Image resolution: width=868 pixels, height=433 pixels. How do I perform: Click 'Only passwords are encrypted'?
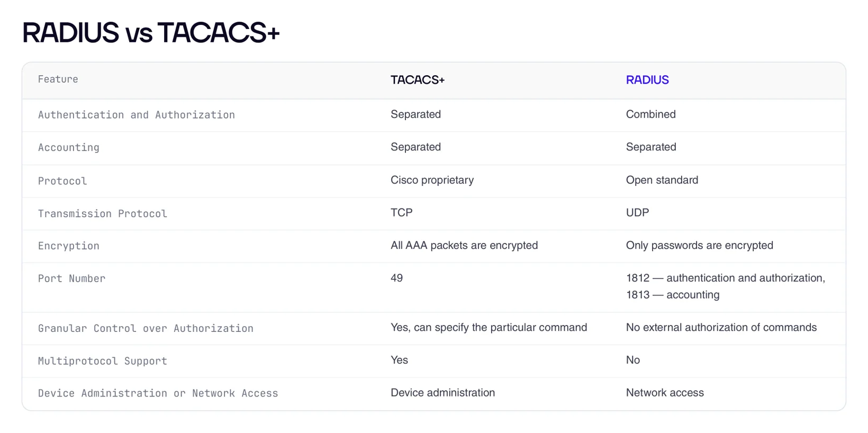coord(699,246)
